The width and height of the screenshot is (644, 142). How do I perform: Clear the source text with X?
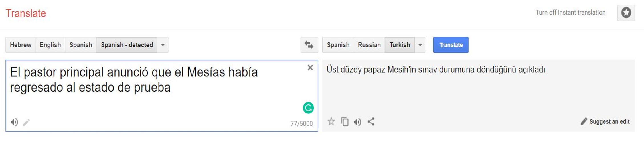[310, 68]
